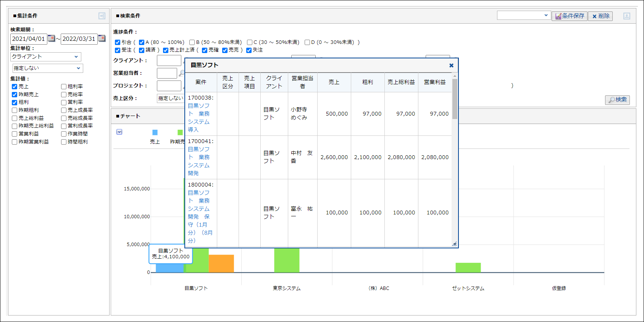Open the start date calendar picker
Image resolution: width=644 pixels, height=322 pixels.
(51, 38)
